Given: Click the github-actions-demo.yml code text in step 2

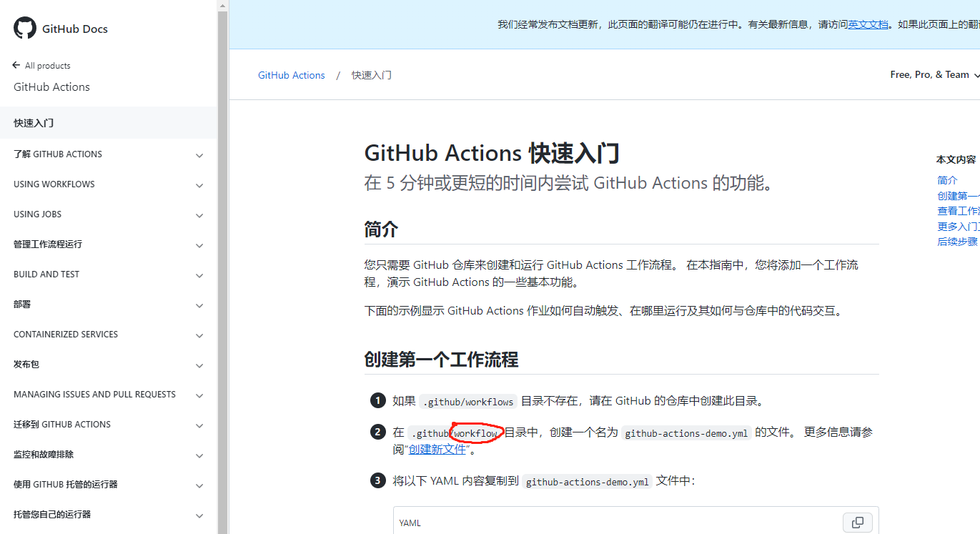Looking at the screenshot, I should click(686, 433).
